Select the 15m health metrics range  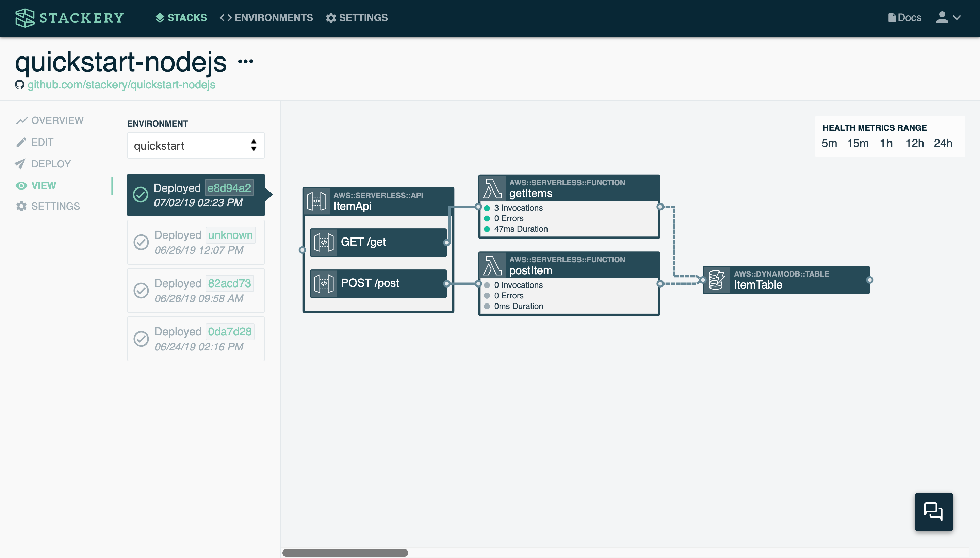pos(858,143)
